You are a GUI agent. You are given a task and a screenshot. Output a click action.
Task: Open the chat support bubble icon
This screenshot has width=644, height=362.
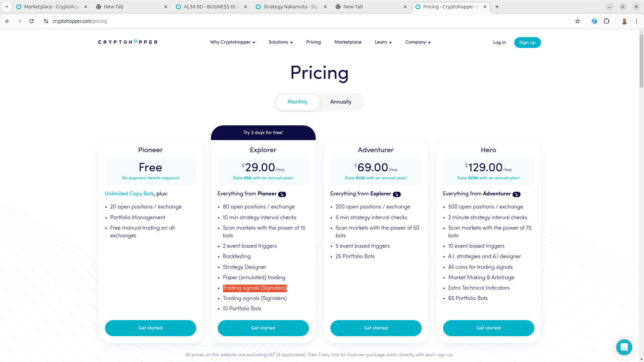pos(624,347)
